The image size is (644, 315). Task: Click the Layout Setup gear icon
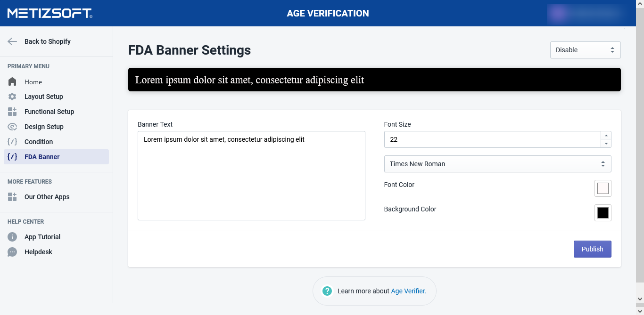12,97
